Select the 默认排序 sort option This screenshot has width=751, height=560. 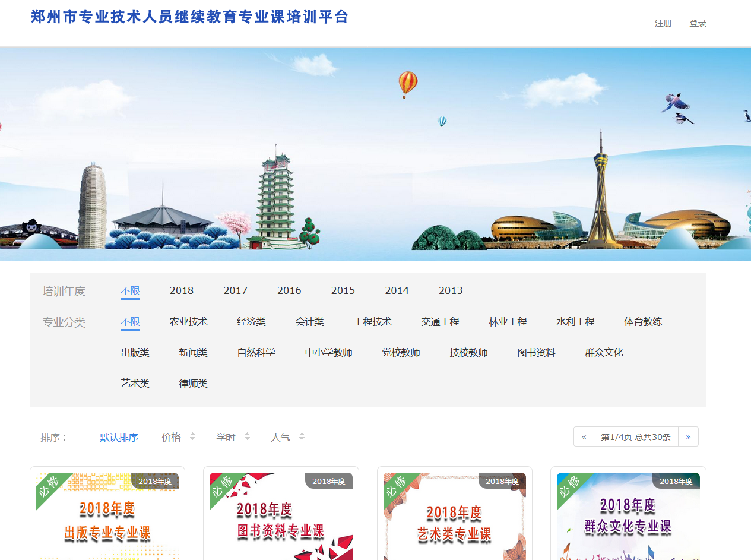[119, 438]
